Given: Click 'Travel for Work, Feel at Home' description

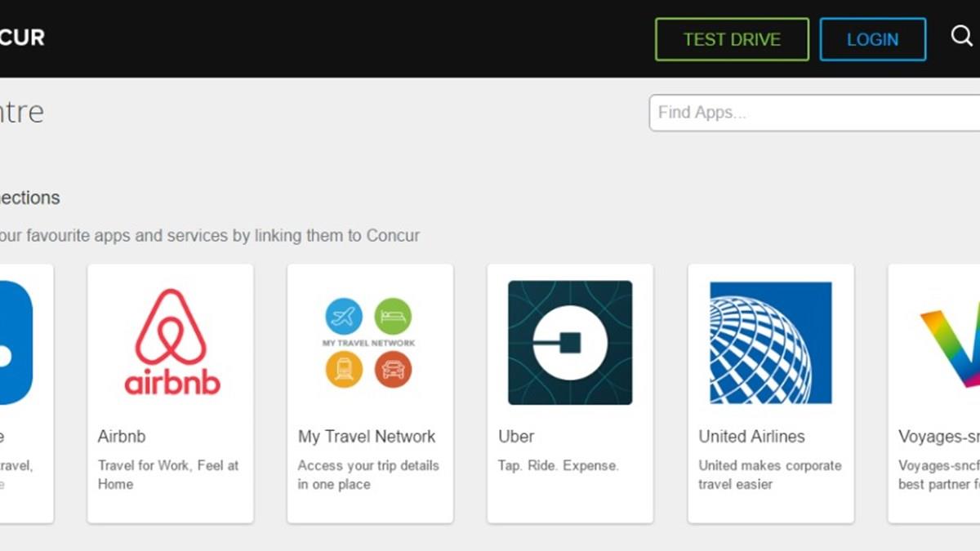Looking at the screenshot, I should [x=168, y=474].
